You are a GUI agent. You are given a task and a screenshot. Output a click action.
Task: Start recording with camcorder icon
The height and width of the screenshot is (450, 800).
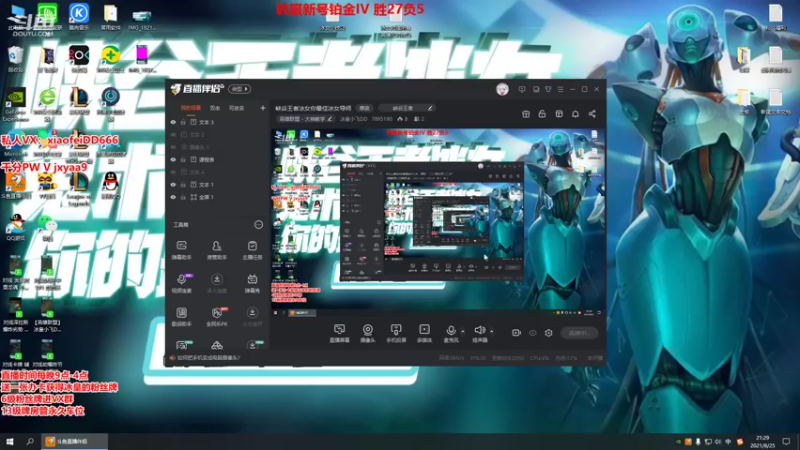[x=516, y=333]
